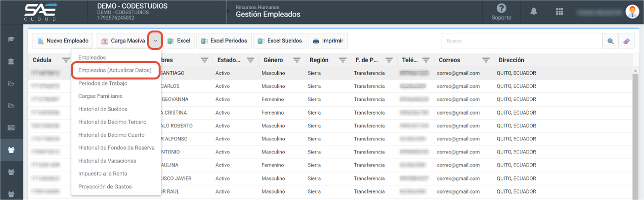
Task: Open the CC sidebar icon
Action: [11, 127]
